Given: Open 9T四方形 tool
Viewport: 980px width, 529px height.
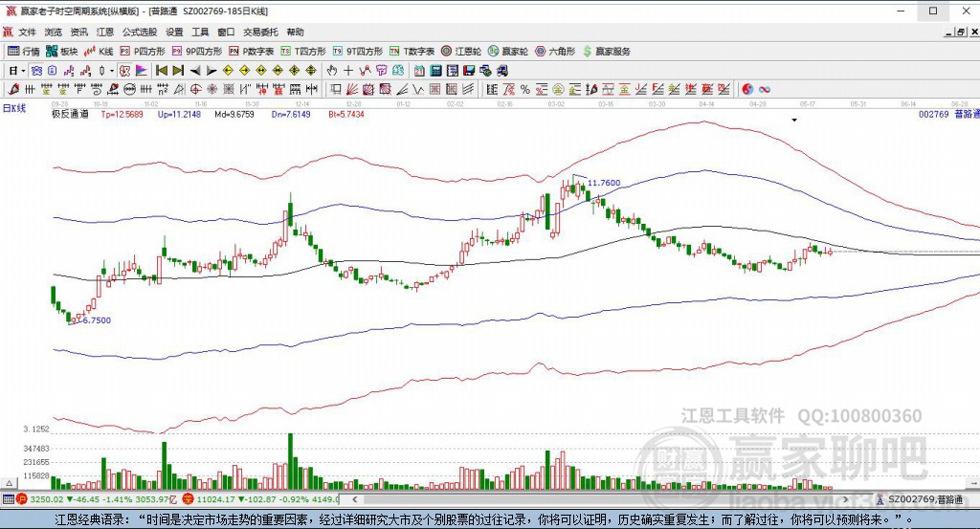Looking at the screenshot, I should pyautogui.click(x=358, y=52).
